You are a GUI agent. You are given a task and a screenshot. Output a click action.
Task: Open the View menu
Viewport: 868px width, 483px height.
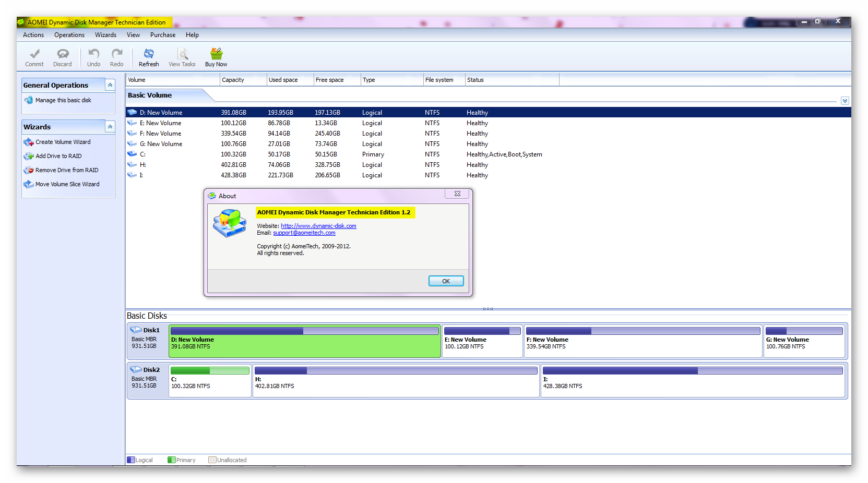pyautogui.click(x=133, y=35)
